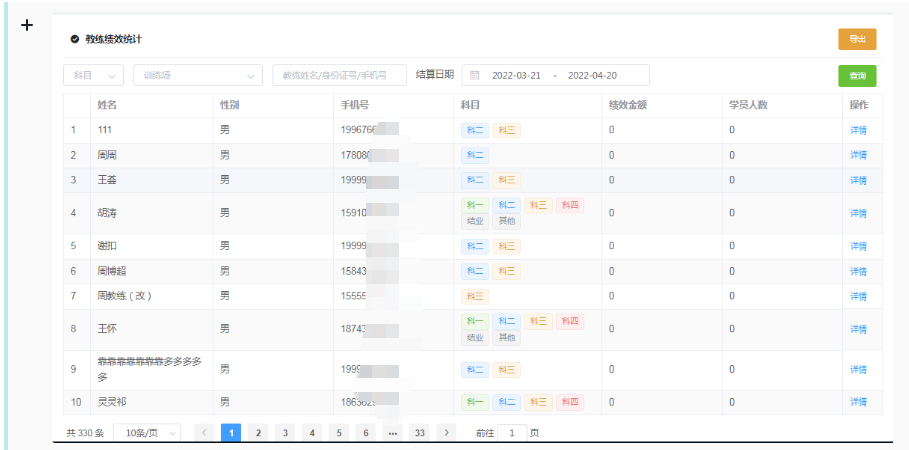Click check-circle icon beside 教练绩效统计
The image size is (909, 450).
75,39
